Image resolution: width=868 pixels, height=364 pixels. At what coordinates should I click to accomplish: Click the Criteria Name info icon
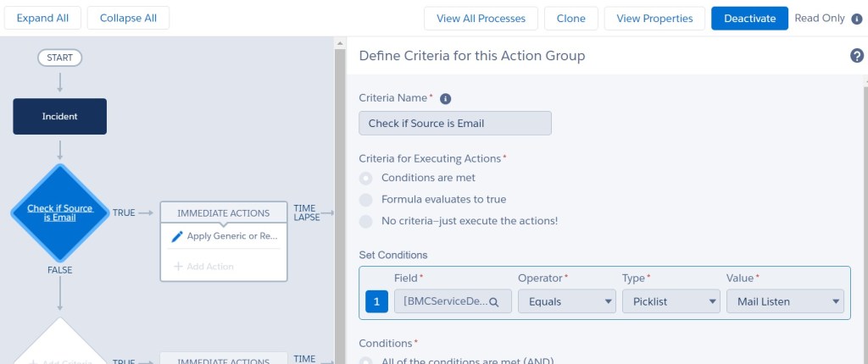tap(445, 99)
